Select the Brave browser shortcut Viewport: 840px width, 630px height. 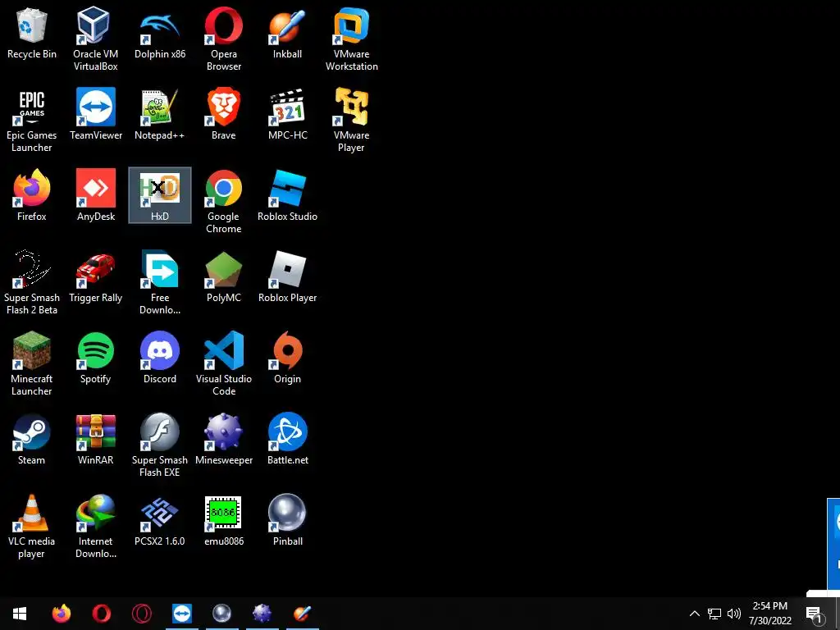223,115
